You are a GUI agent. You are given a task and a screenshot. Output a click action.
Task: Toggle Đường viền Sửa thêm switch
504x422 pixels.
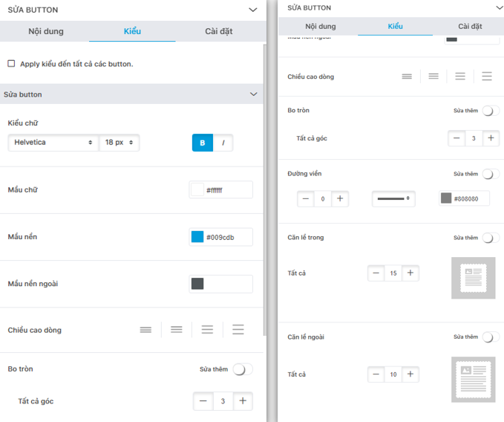pyautogui.click(x=491, y=174)
